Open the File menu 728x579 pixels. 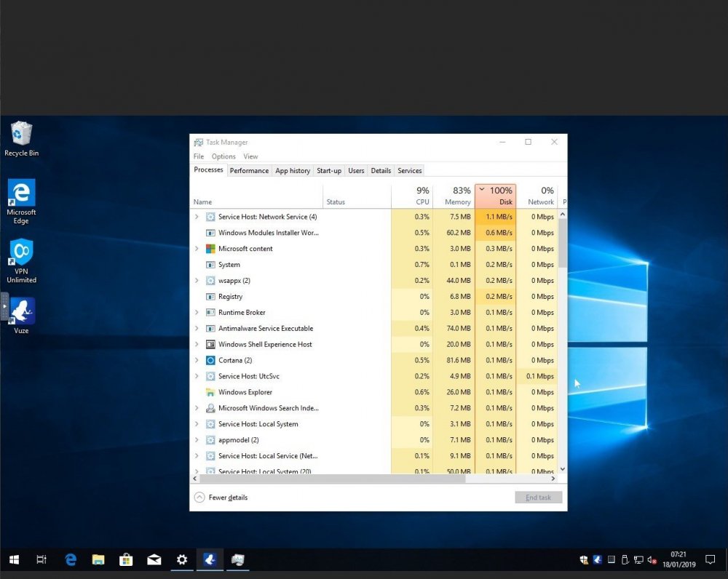(199, 156)
